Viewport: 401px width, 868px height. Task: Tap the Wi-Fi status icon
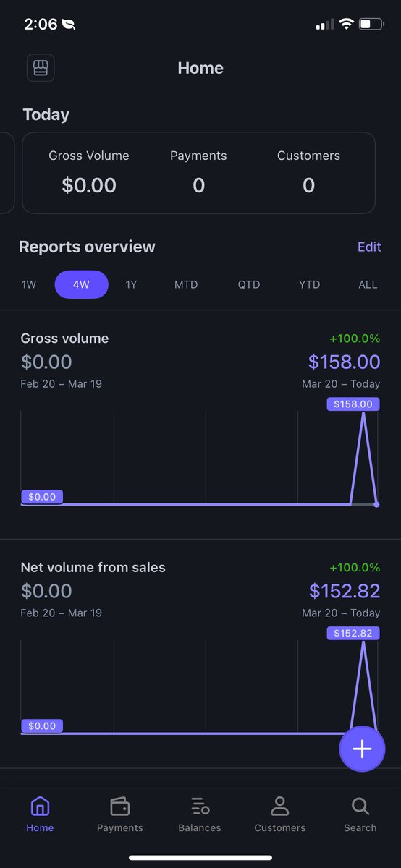click(x=345, y=24)
